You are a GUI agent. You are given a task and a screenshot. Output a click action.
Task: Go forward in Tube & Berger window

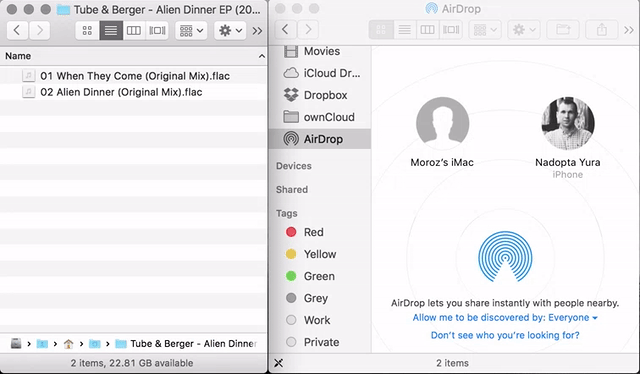39,30
